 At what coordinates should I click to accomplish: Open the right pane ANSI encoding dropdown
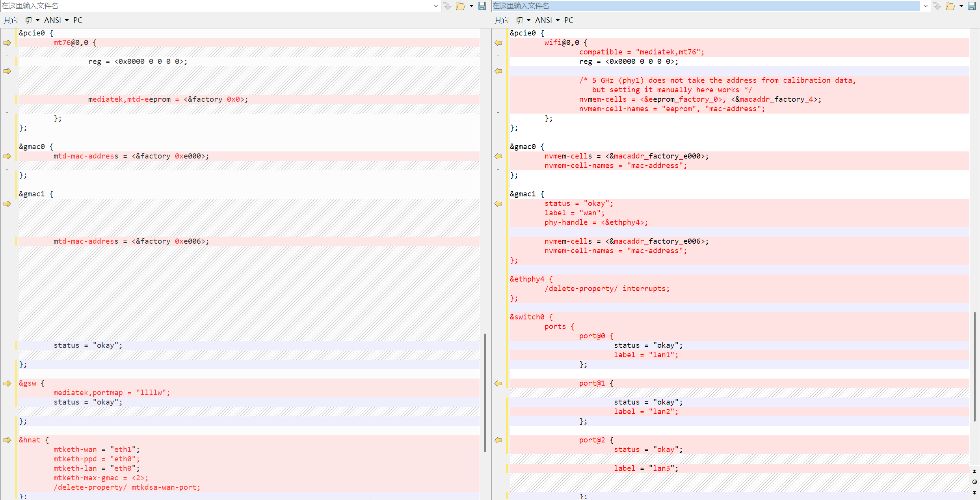(x=547, y=20)
